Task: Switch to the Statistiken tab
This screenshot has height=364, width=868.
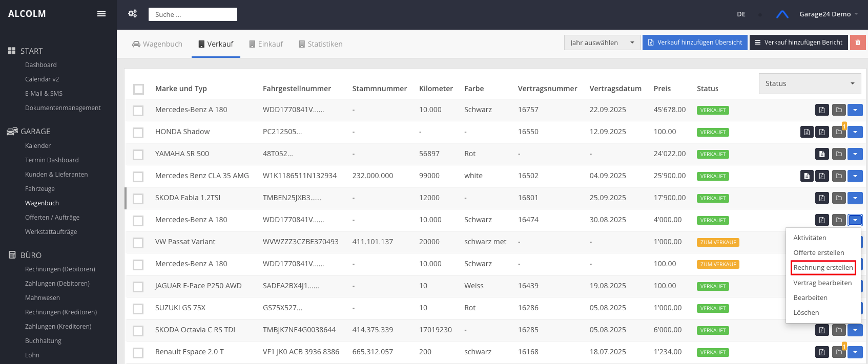Action: [x=321, y=44]
